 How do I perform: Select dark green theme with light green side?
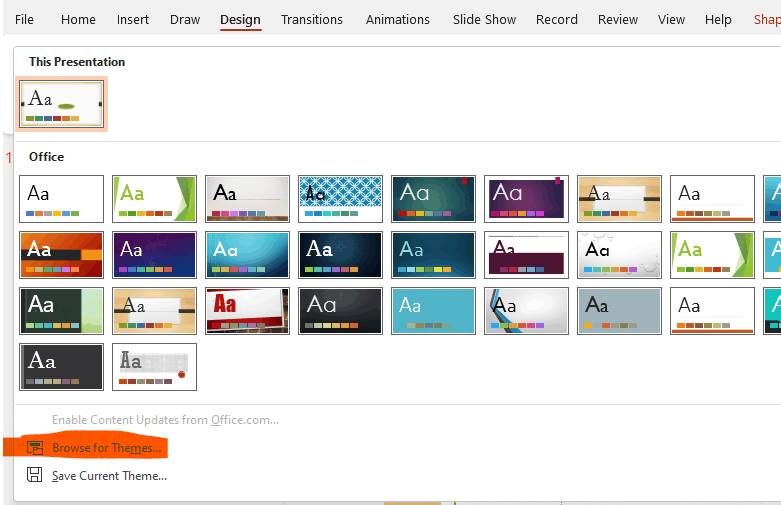tap(62, 311)
